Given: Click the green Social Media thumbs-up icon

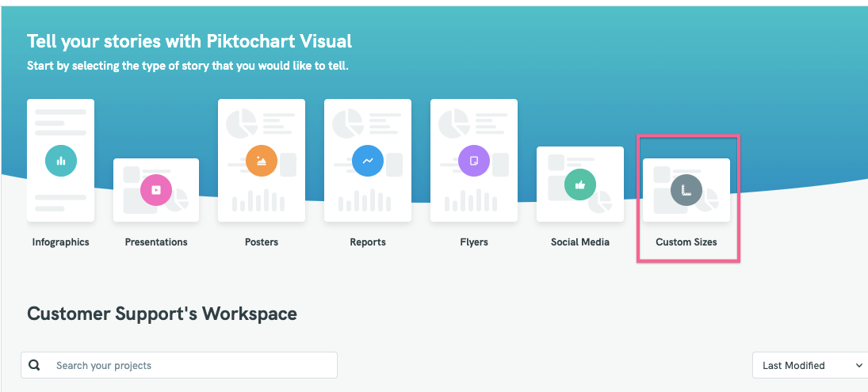Looking at the screenshot, I should pos(580,185).
